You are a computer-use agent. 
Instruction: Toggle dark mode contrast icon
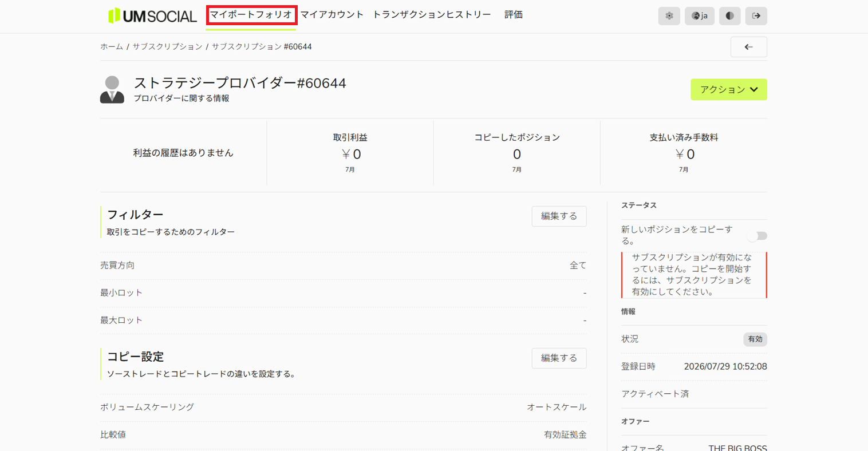pos(729,16)
